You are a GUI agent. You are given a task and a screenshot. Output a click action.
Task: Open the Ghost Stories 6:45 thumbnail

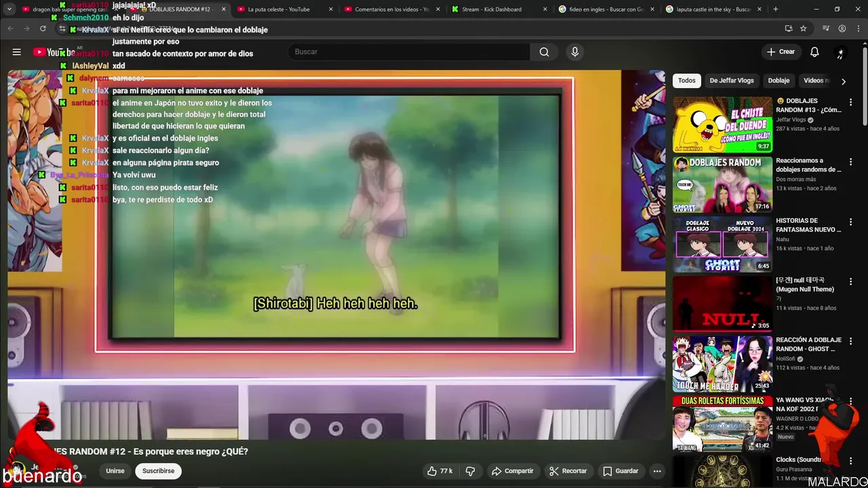pyautogui.click(x=722, y=244)
